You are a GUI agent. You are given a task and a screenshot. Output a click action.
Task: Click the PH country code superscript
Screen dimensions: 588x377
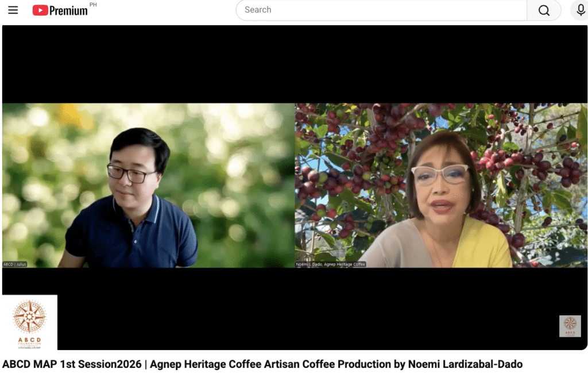(x=93, y=5)
